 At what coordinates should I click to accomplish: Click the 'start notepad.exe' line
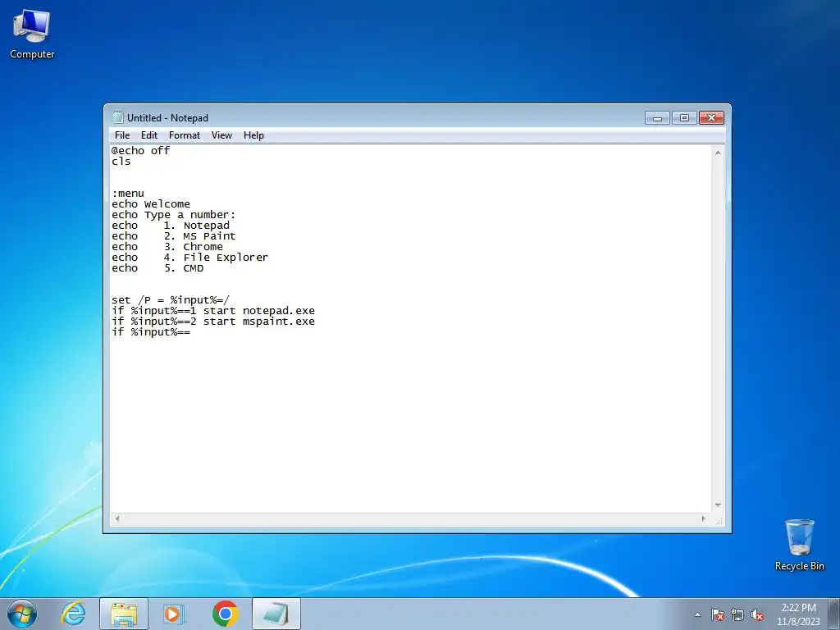(x=213, y=311)
